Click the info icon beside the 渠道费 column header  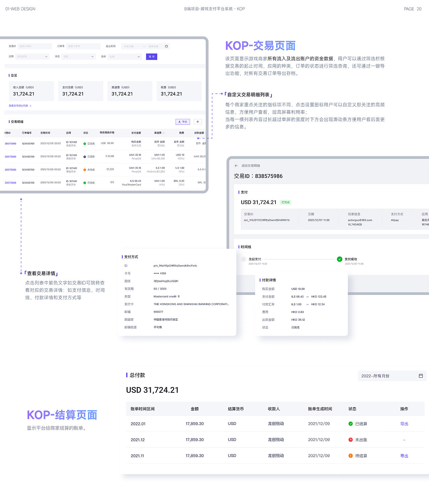tap(164, 133)
